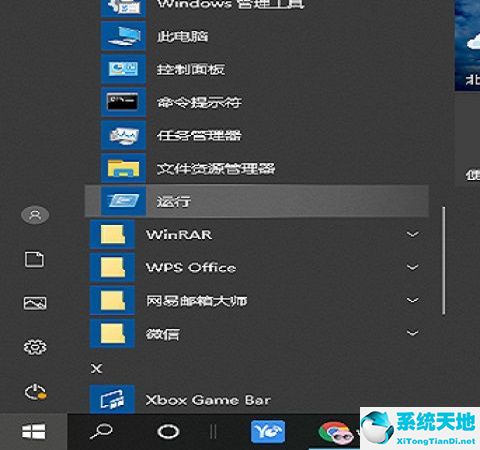This screenshot has height=450, width=480.
Task: Click the Windows Start button
Action: pos(33,432)
